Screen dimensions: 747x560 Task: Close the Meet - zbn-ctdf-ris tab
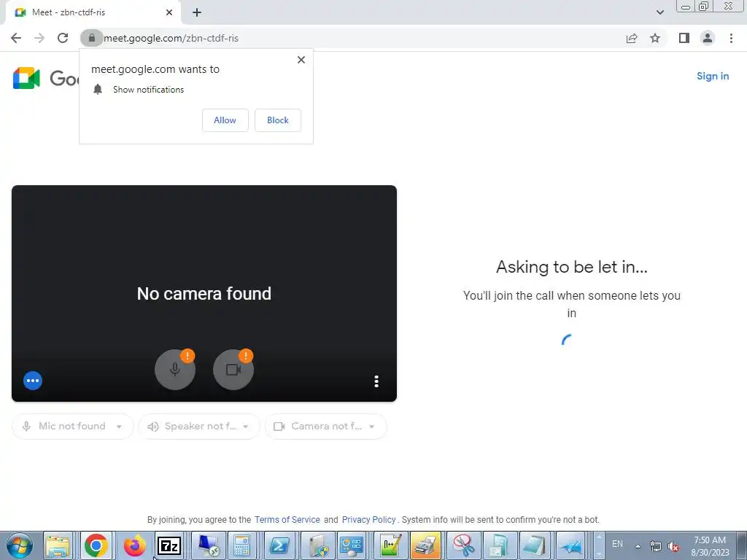[x=169, y=12]
